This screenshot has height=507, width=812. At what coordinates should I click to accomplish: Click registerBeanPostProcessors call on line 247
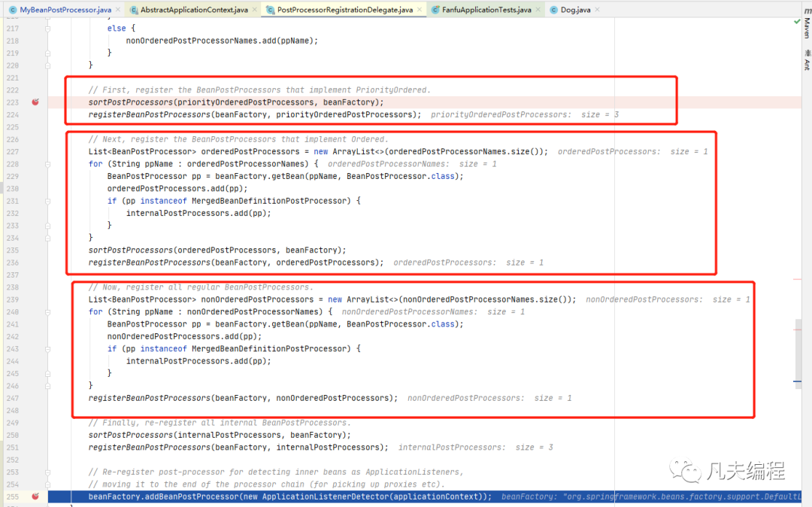149,398
